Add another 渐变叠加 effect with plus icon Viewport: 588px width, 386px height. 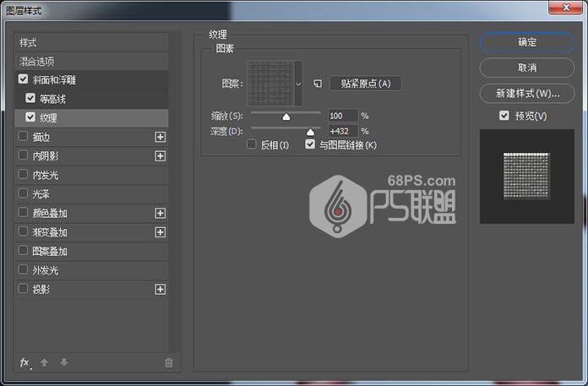click(161, 232)
